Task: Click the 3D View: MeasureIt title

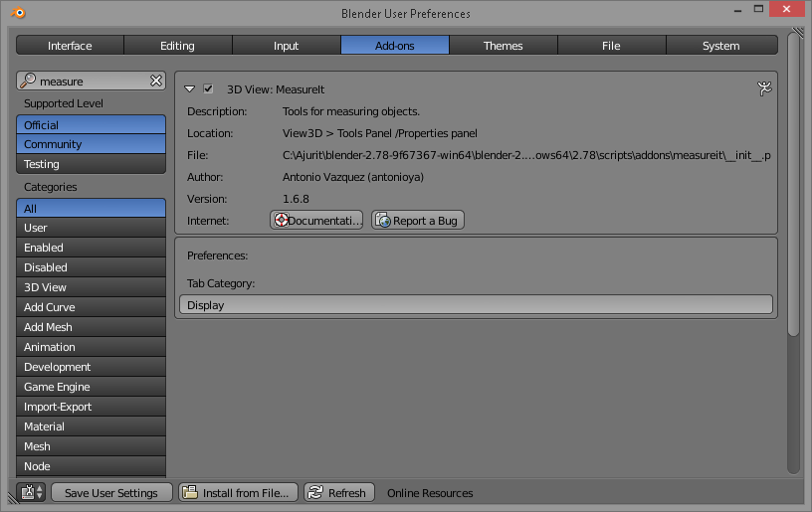Action: 276,89
